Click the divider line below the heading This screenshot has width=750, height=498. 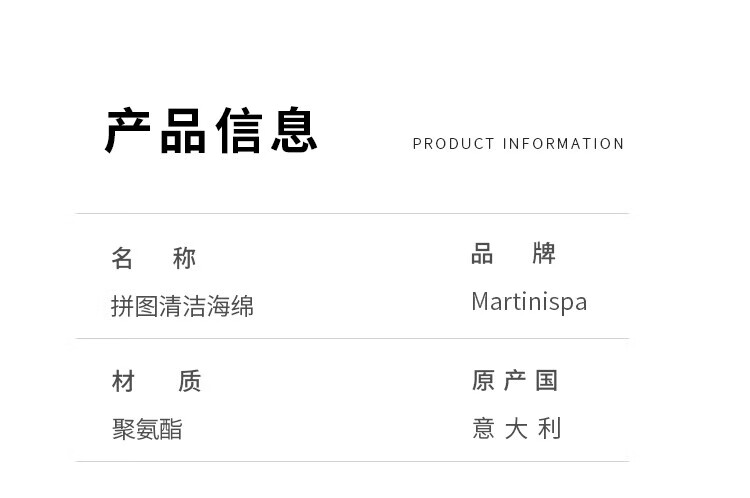click(x=352, y=213)
